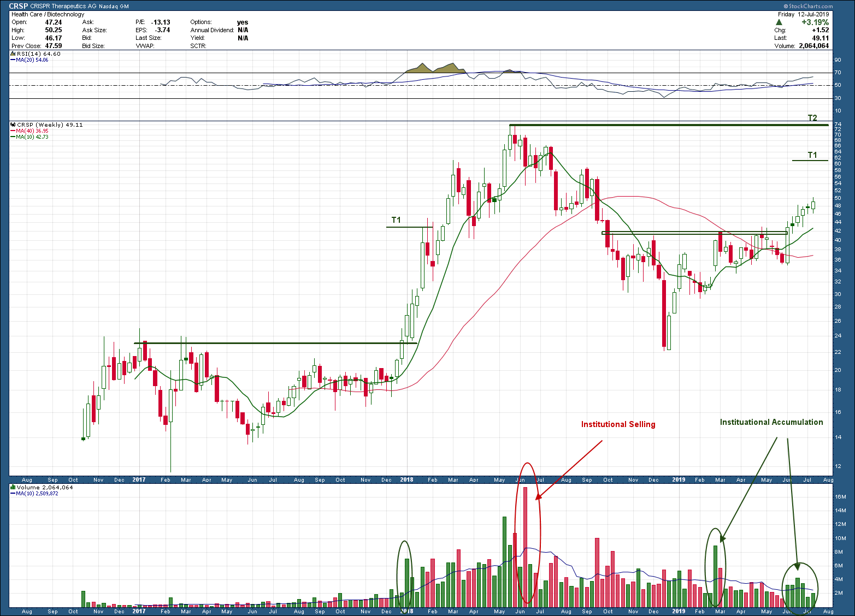Click the T1 label left of 2018 breakout
This screenshot has height=616, width=855.
[x=396, y=220]
